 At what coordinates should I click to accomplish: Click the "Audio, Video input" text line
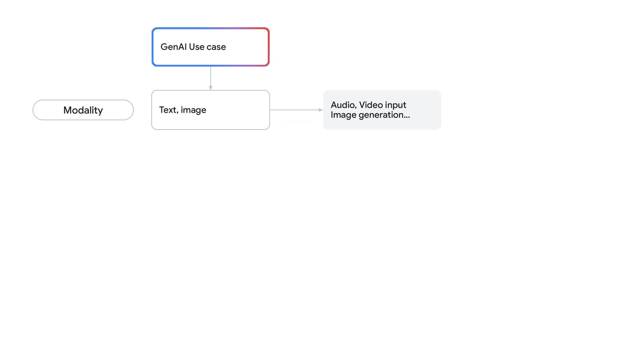[x=368, y=105]
